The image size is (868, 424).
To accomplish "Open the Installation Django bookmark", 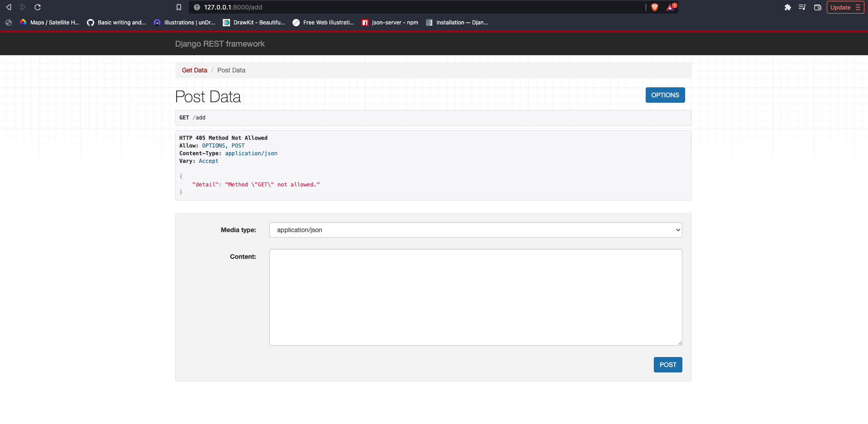I will [457, 22].
